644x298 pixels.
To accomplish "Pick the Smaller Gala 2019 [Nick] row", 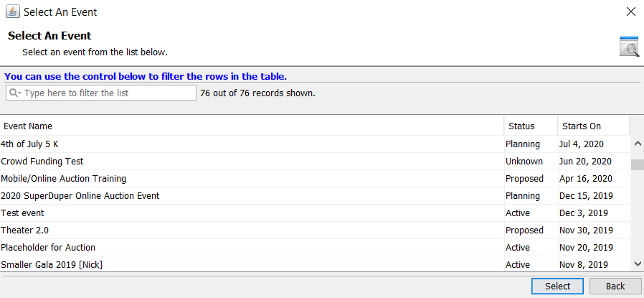I will click(315, 264).
